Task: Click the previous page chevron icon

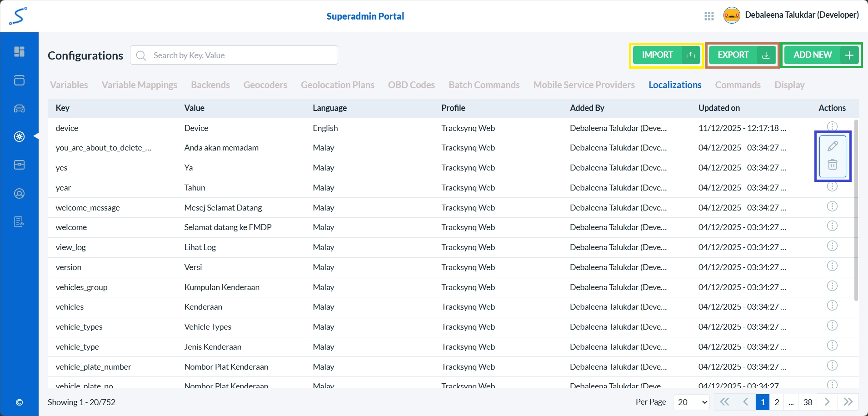Action: tap(744, 402)
